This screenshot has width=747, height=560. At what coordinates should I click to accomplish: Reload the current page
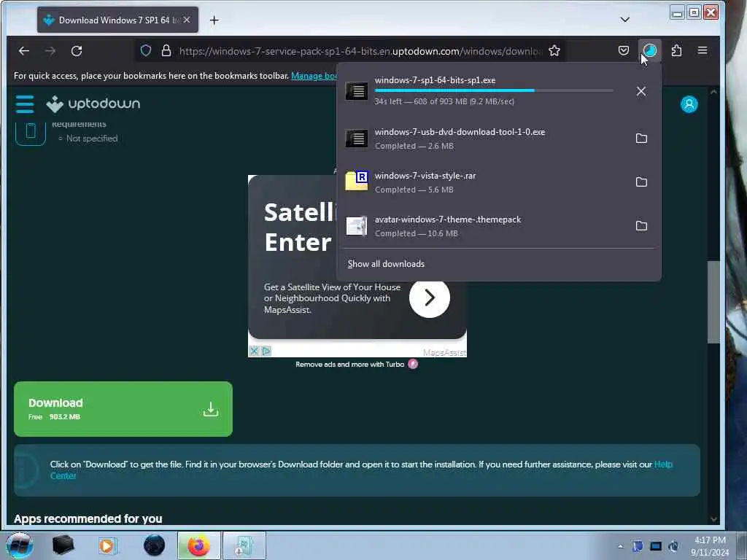[x=77, y=50]
